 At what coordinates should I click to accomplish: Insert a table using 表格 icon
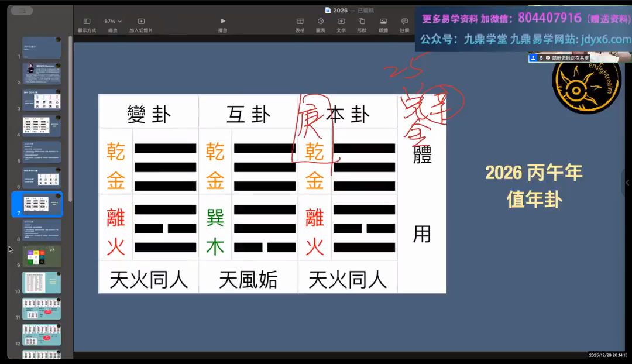(x=300, y=21)
